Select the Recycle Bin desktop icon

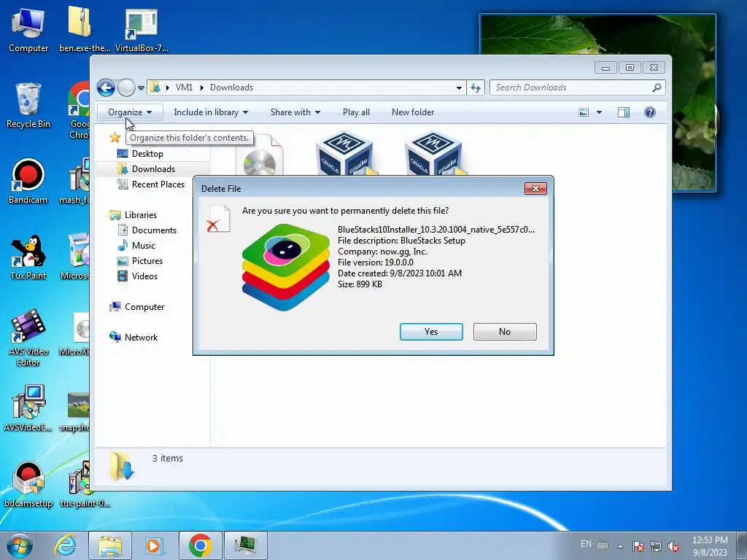click(x=28, y=106)
